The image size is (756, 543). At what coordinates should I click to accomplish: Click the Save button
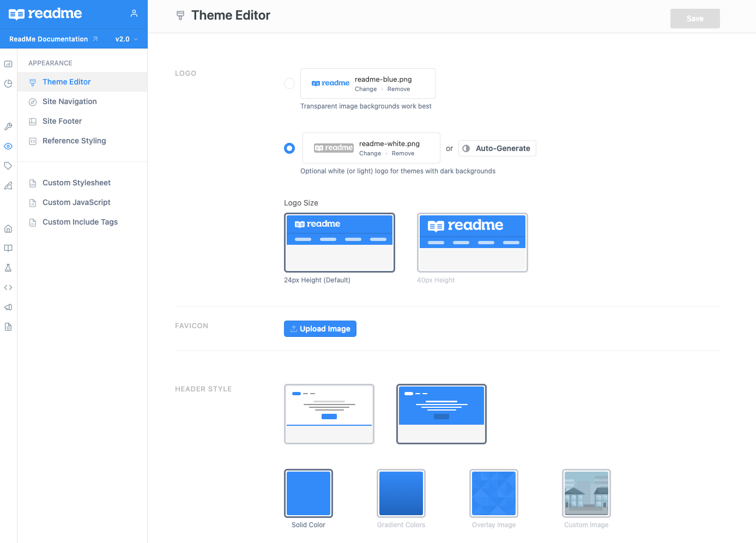coord(695,19)
